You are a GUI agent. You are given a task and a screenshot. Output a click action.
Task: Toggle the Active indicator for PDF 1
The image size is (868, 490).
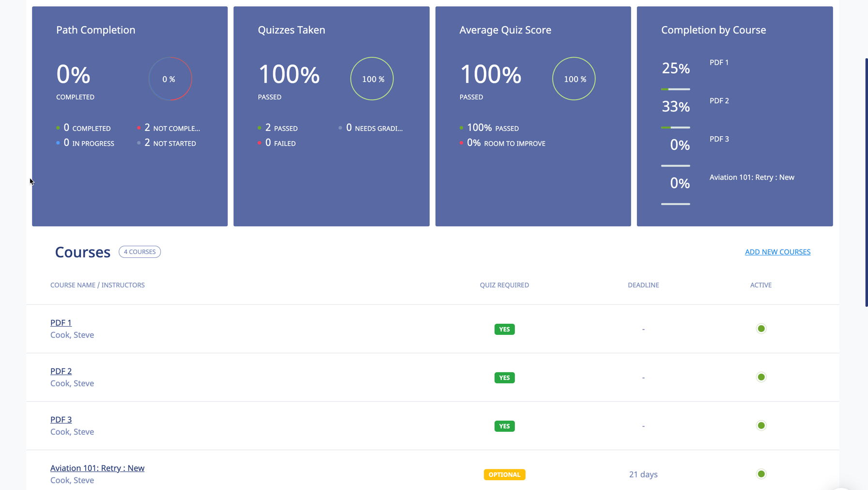click(761, 329)
